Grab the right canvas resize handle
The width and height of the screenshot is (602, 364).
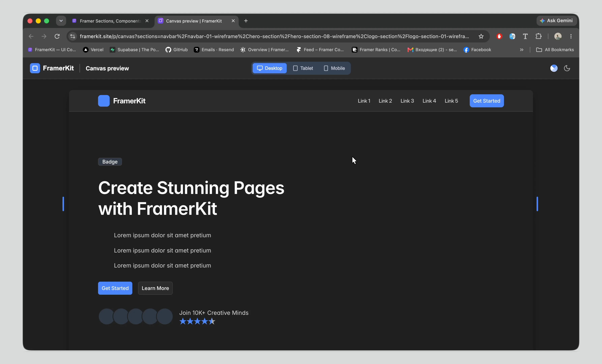(537, 204)
